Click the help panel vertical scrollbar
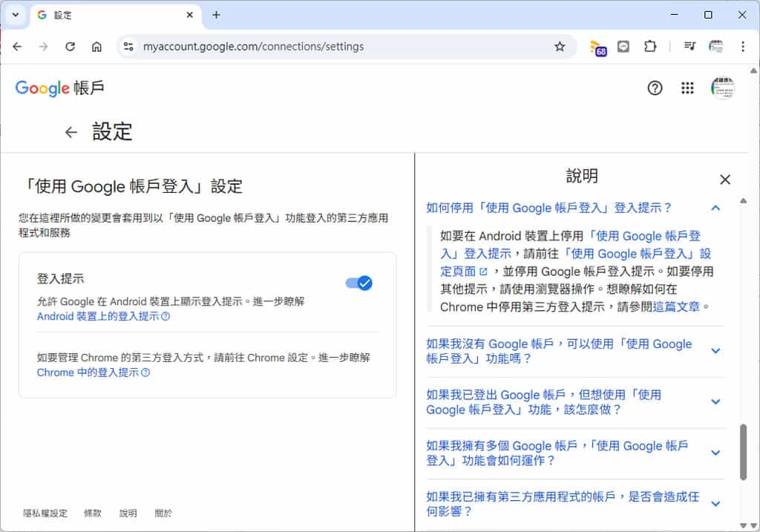 (x=744, y=452)
